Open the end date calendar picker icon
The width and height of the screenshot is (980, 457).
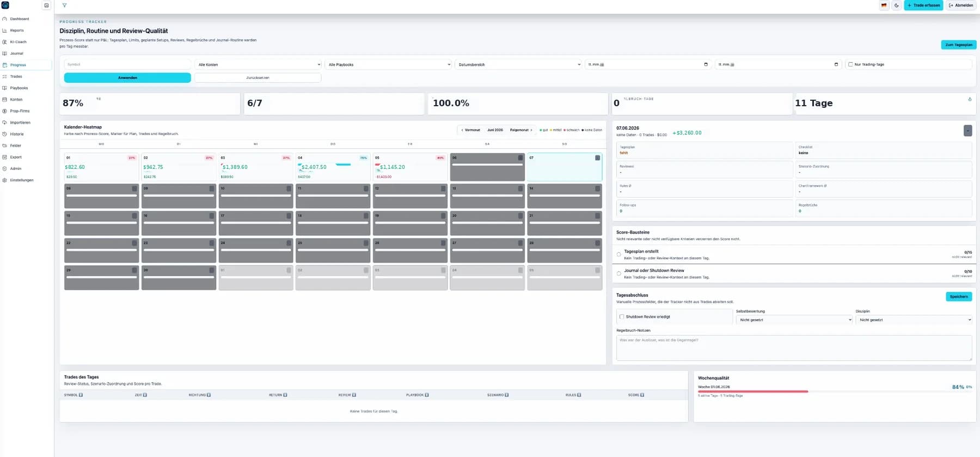[x=836, y=64]
